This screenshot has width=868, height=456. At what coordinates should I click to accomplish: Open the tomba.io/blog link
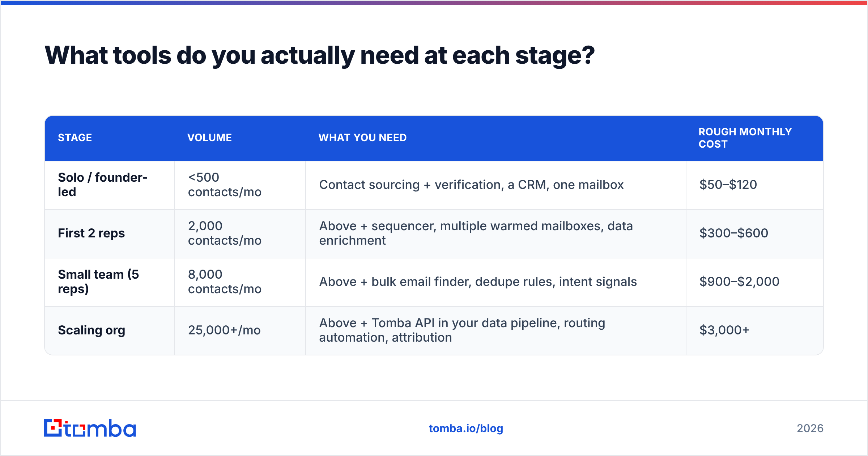click(466, 428)
